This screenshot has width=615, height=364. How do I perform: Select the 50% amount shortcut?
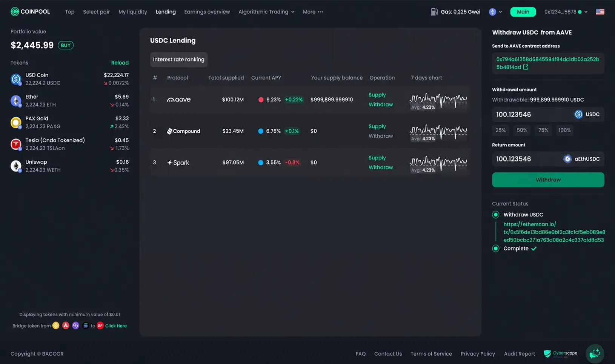tap(522, 130)
